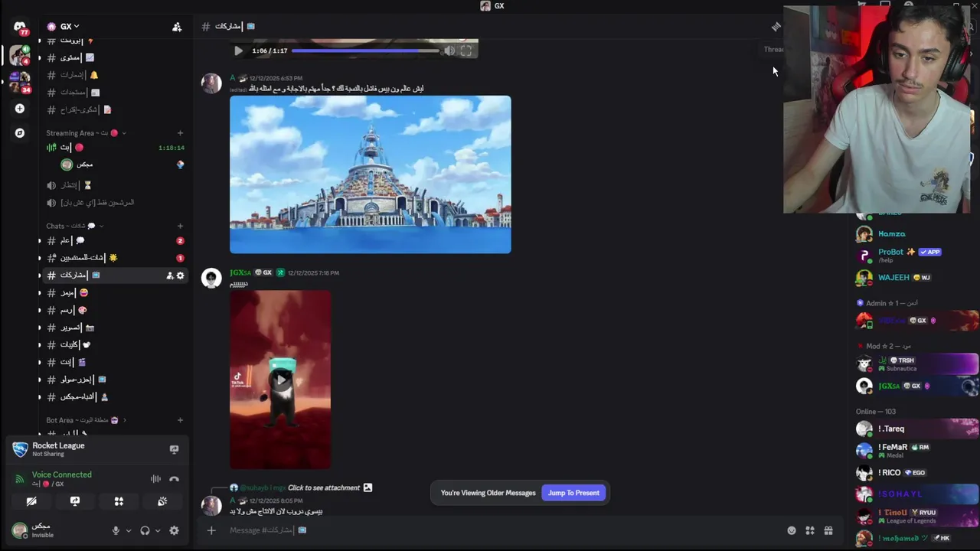Click the invite icon on مشاركات channel
This screenshot has width=980, height=551.
(170, 275)
